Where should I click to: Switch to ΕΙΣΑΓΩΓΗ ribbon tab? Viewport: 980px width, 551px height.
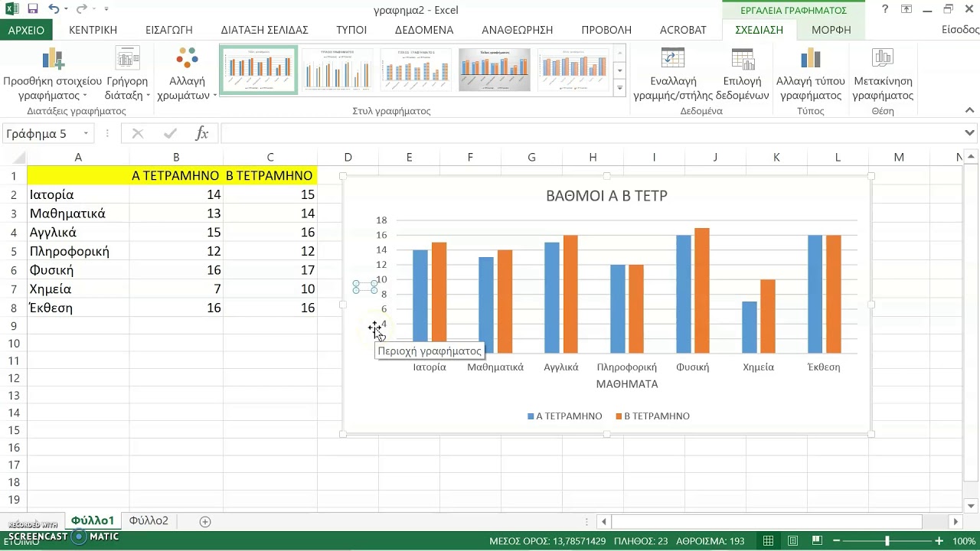[x=169, y=30]
